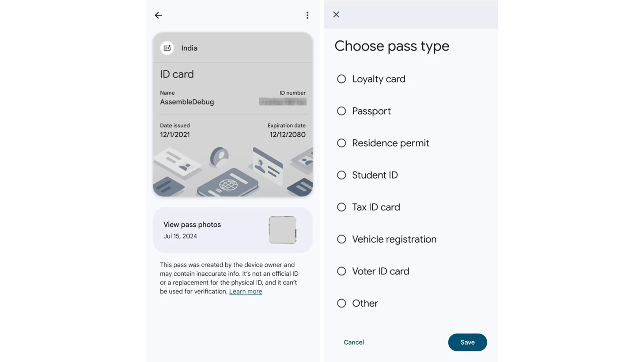Image resolution: width=644 pixels, height=362 pixels.
Task: Toggle the Student ID radio button
Action: tap(341, 175)
